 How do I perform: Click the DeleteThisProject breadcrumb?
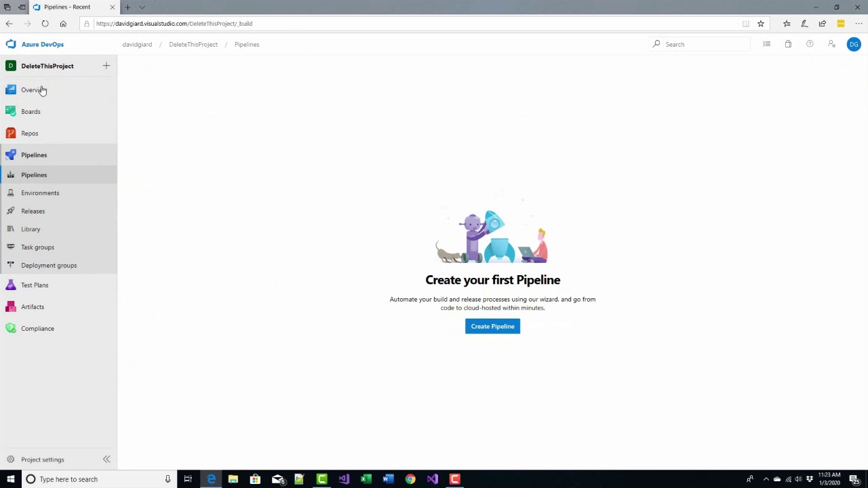pos(193,44)
